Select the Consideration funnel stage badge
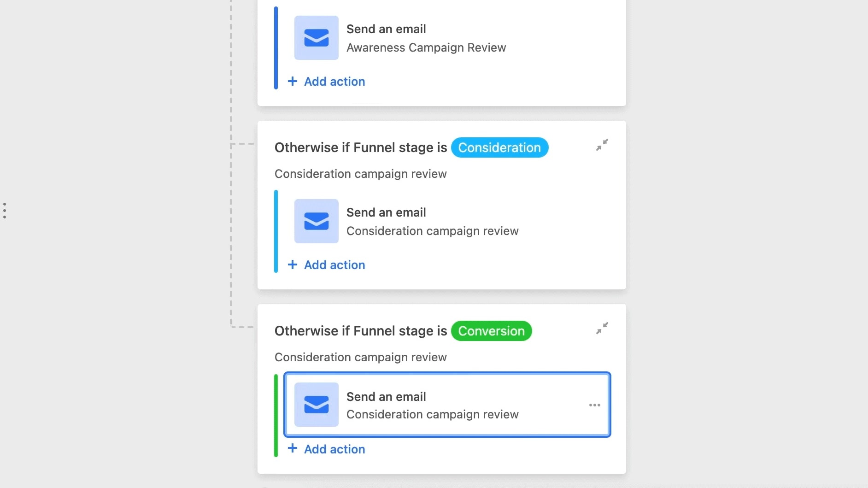This screenshot has height=488, width=868. [499, 147]
